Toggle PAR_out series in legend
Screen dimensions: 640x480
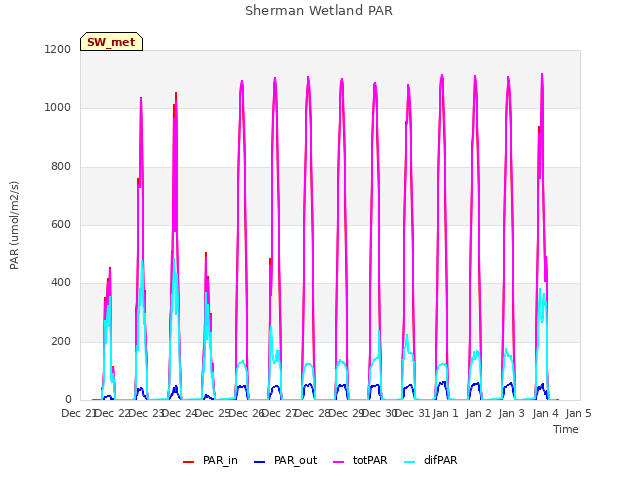[x=285, y=460]
